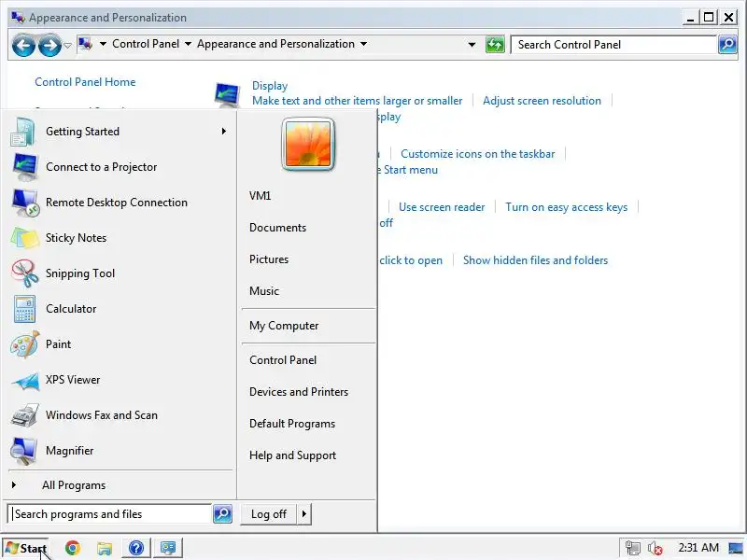
Task: Open Chrome from the taskbar
Action: 73,548
